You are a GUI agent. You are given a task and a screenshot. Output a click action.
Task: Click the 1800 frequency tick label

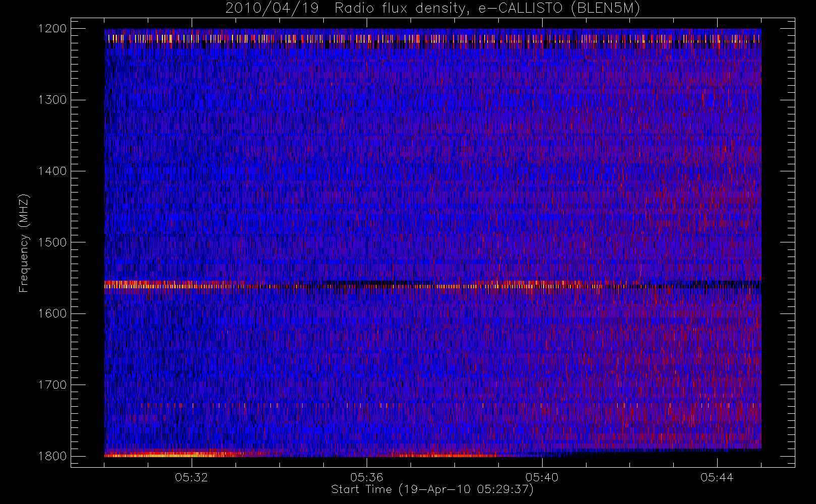click(x=52, y=456)
